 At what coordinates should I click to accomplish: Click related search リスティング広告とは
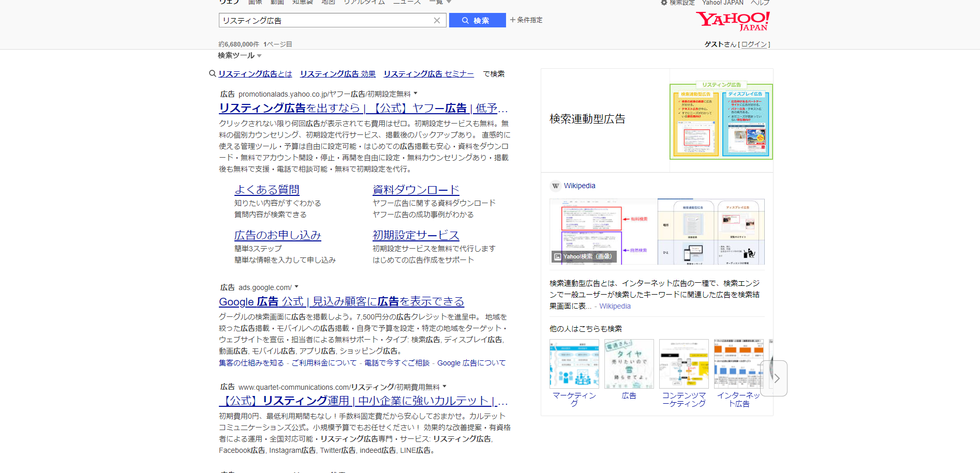pyautogui.click(x=255, y=74)
